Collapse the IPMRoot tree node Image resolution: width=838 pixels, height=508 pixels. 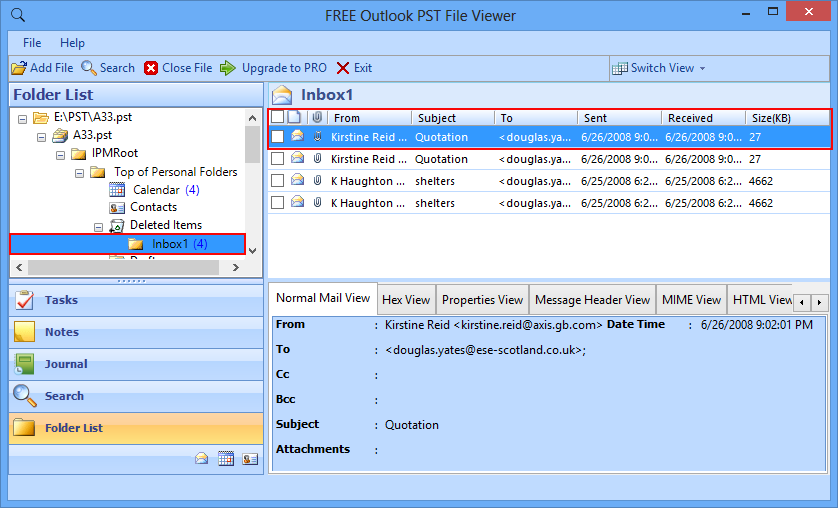tap(60, 155)
